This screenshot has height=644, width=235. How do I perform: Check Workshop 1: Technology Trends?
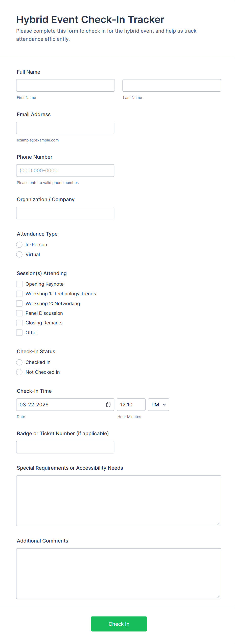pos(19,294)
